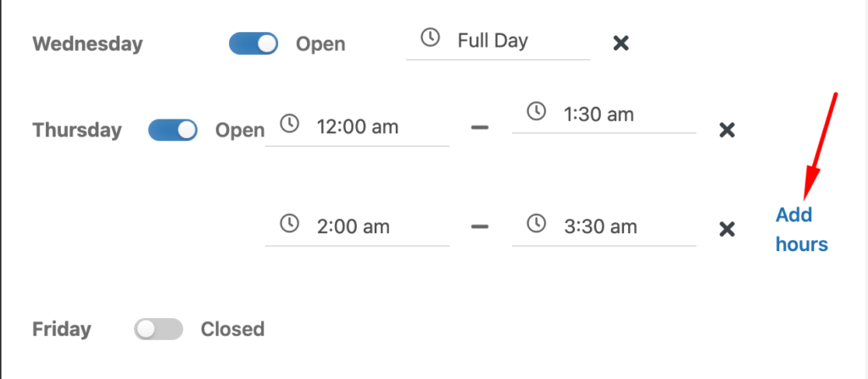Open the Full Day time dropdown for Wednesday
The height and width of the screenshot is (379, 868).
pyautogui.click(x=498, y=41)
